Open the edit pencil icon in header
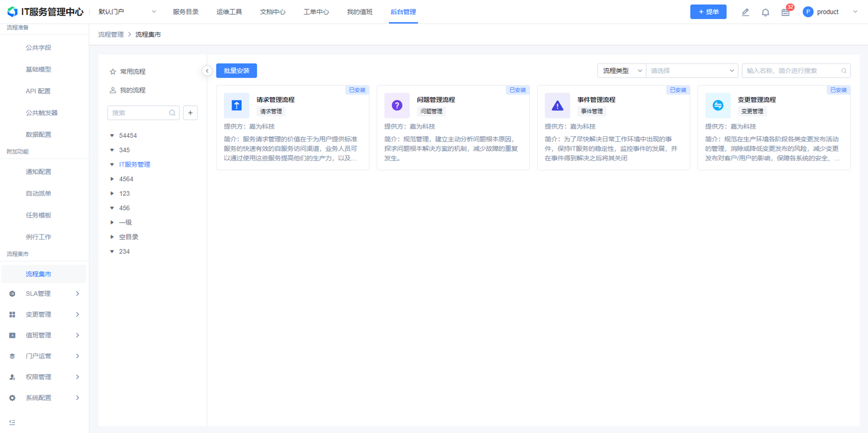The height and width of the screenshot is (433, 868). tap(745, 12)
